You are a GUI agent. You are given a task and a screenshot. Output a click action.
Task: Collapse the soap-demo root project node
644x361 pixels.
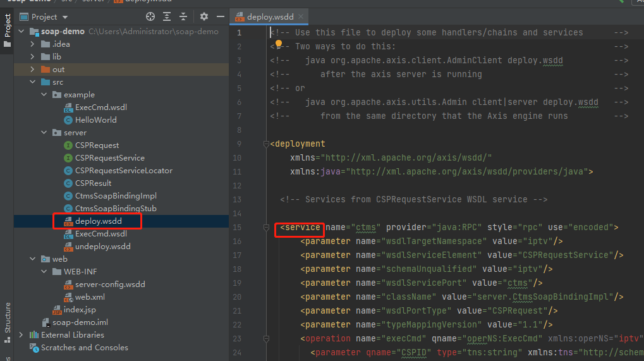[21, 31]
